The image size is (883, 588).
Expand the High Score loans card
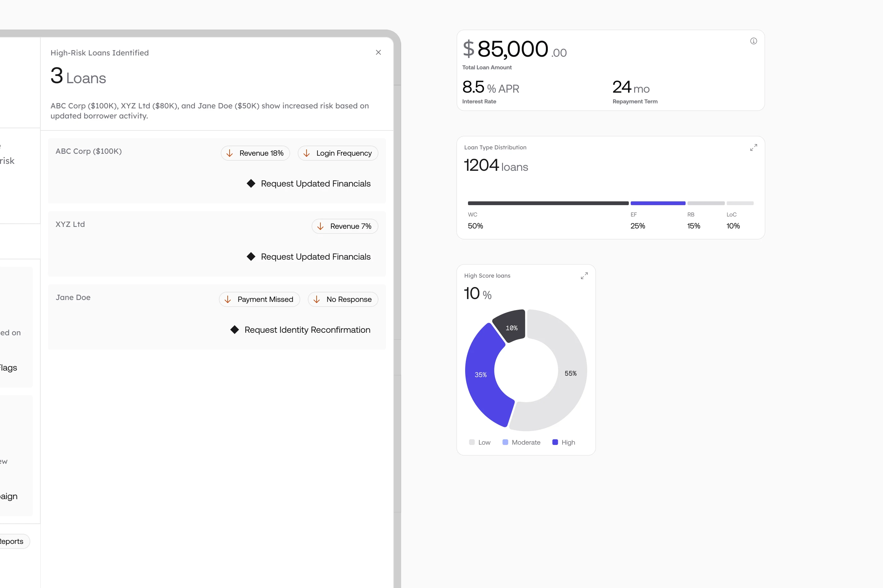tap(584, 276)
